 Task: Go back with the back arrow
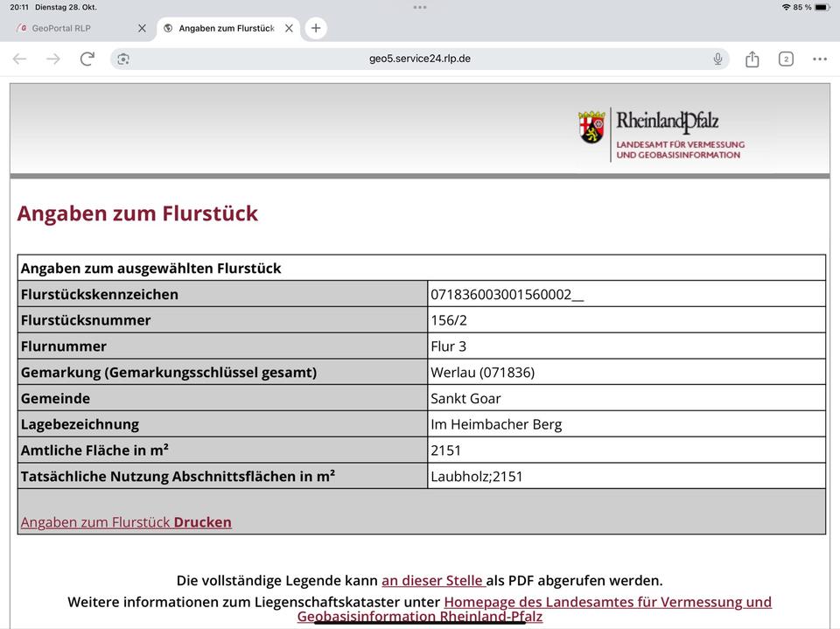click(19, 59)
